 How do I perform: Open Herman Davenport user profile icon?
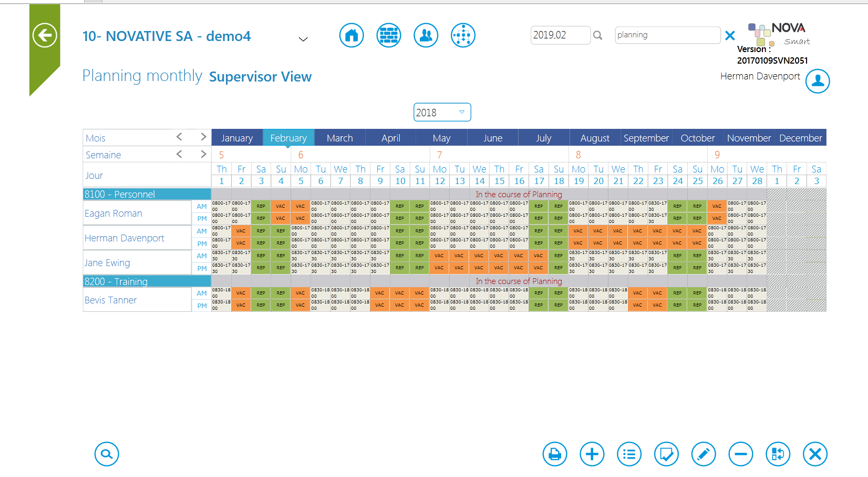click(x=818, y=81)
